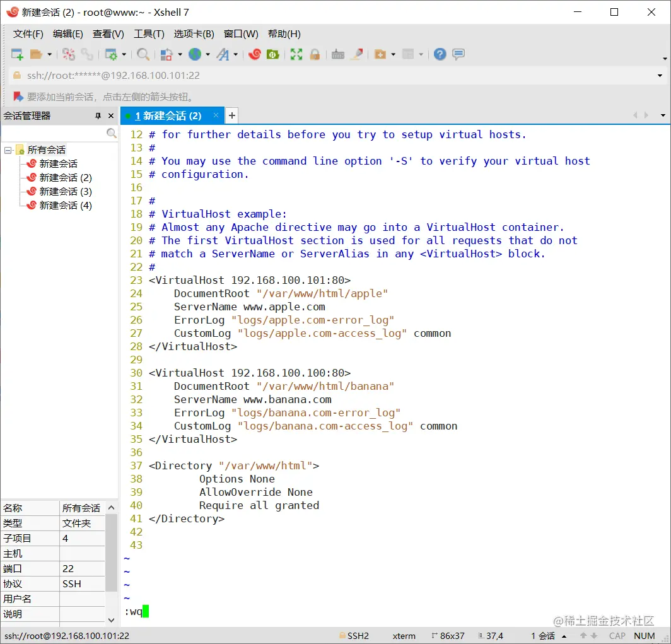Launch Xftp via the green toolbar icon

(273, 54)
